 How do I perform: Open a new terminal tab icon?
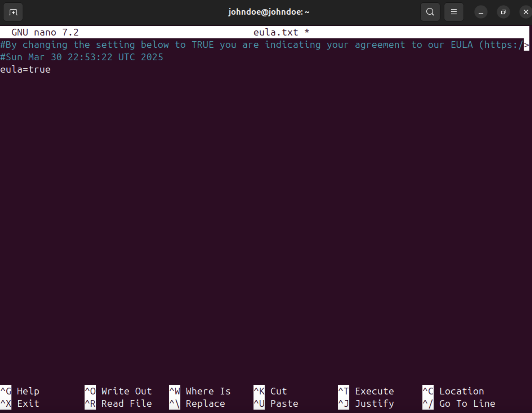13,12
